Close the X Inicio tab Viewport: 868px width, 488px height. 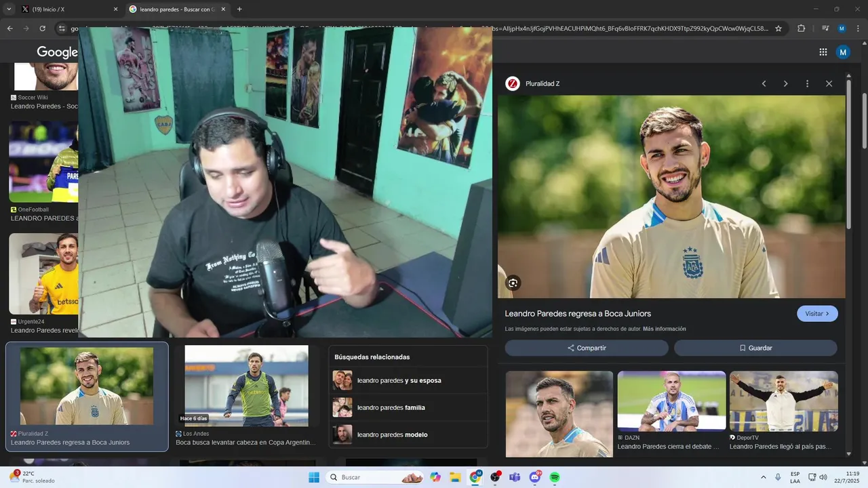coord(115,9)
